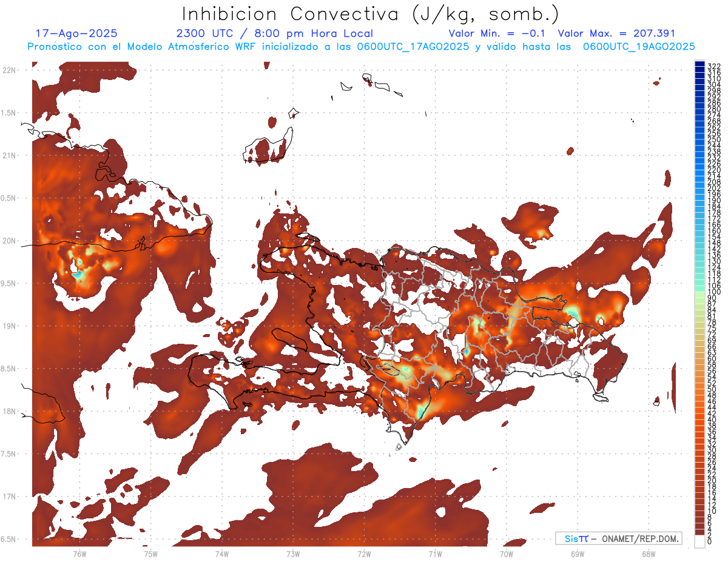
Task: Click the "18N" latitude label
Action: tap(9, 411)
